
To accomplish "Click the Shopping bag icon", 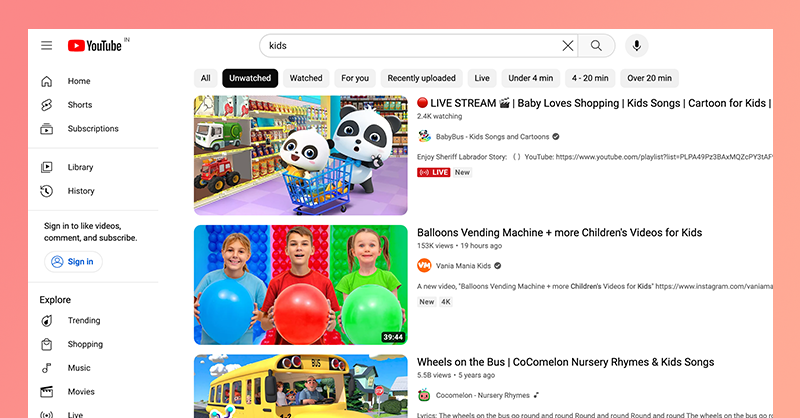I will (x=46, y=345).
